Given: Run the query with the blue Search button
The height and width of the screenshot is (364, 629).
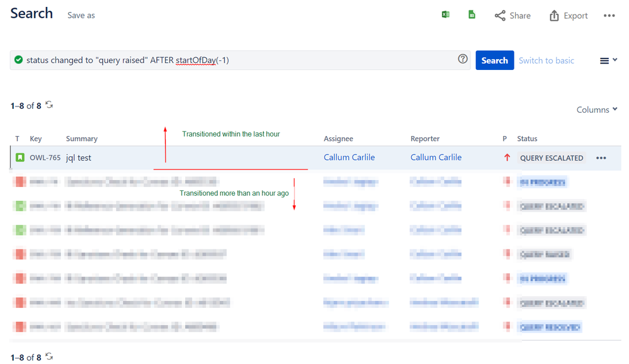Looking at the screenshot, I should (495, 60).
